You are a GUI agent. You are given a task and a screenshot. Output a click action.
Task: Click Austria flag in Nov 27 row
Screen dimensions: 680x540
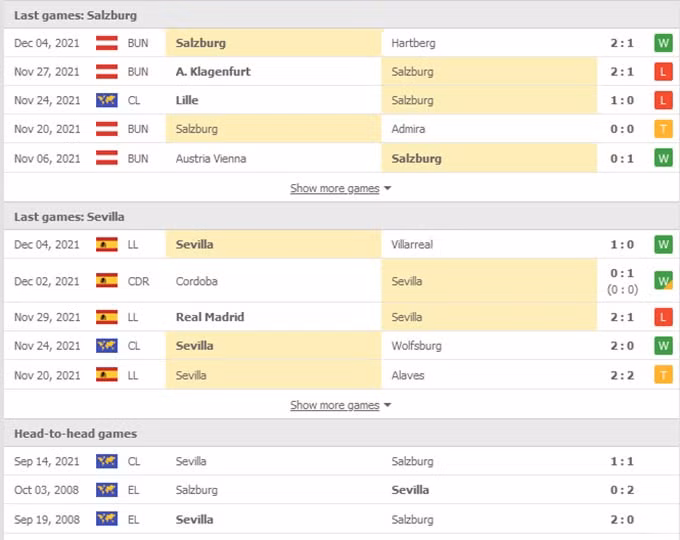(107, 72)
